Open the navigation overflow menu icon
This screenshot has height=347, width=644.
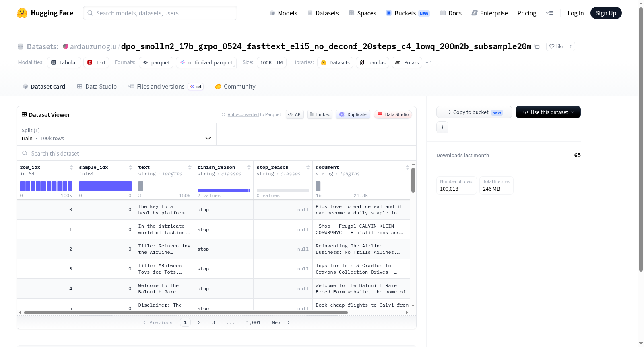coord(549,13)
